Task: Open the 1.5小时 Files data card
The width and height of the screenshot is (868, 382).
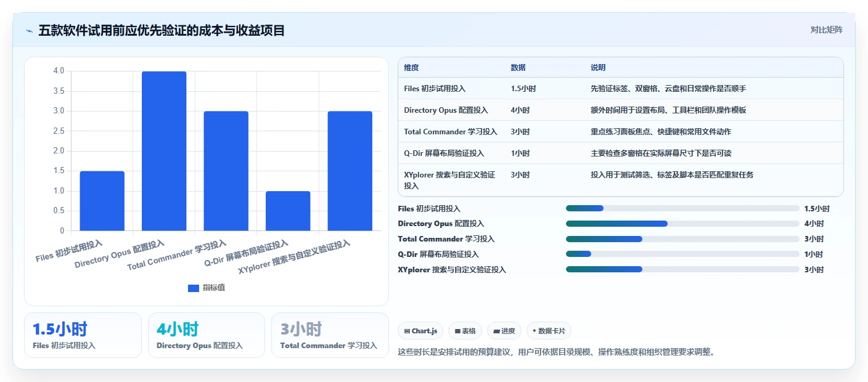Action: point(83,335)
